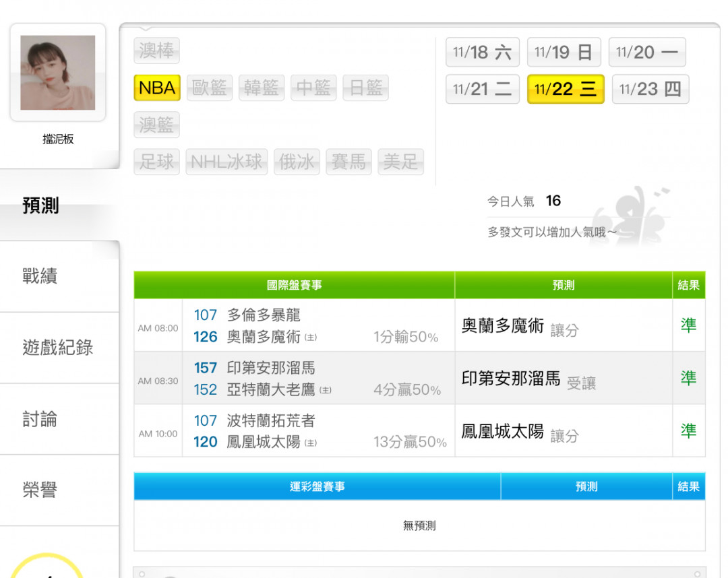The image size is (728, 578).
Task: Open the 榮譽 sidebar section
Action: (59, 490)
